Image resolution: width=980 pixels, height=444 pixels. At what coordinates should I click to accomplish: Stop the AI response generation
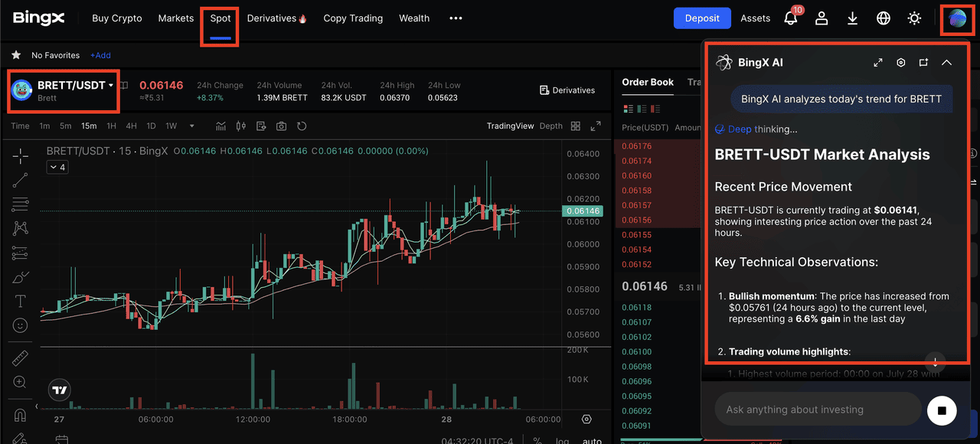pyautogui.click(x=942, y=410)
